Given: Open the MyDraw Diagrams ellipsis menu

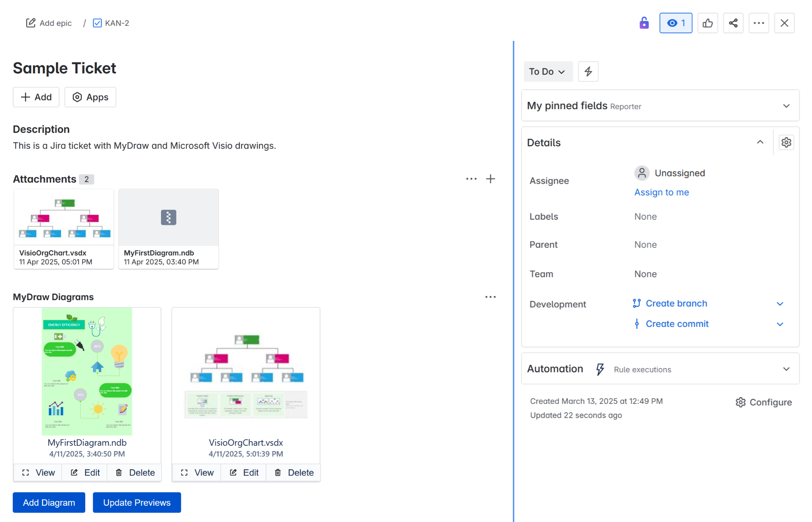Looking at the screenshot, I should [x=491, y=296].
